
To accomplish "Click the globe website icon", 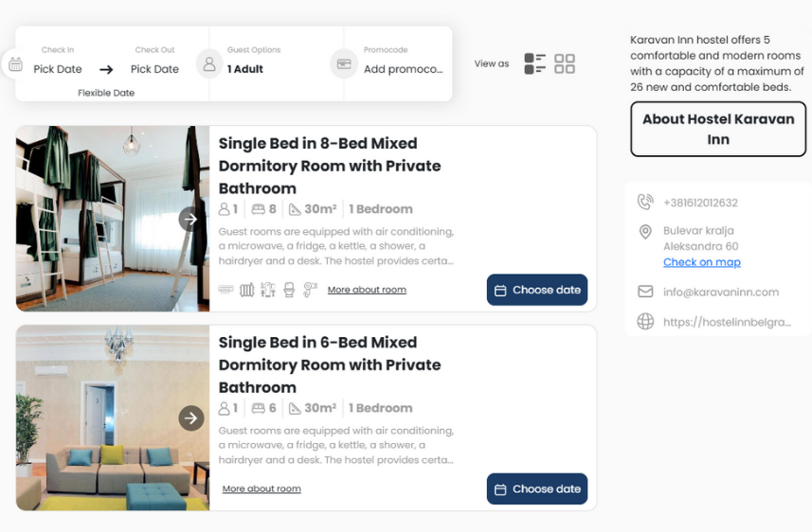I will click(645, 321).
